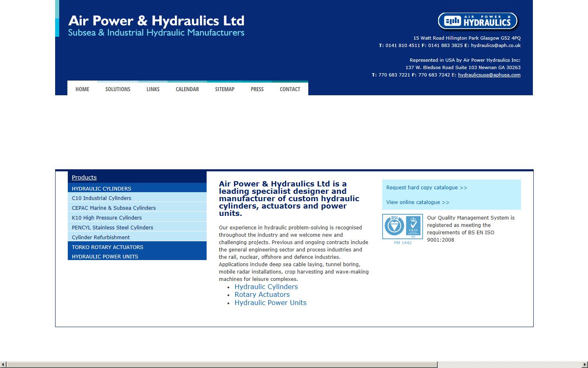This screenshot has height=368, width=588.
Task: Open PENCYL Stainless Steel Cylinders
Action: (x=112, y=227)
